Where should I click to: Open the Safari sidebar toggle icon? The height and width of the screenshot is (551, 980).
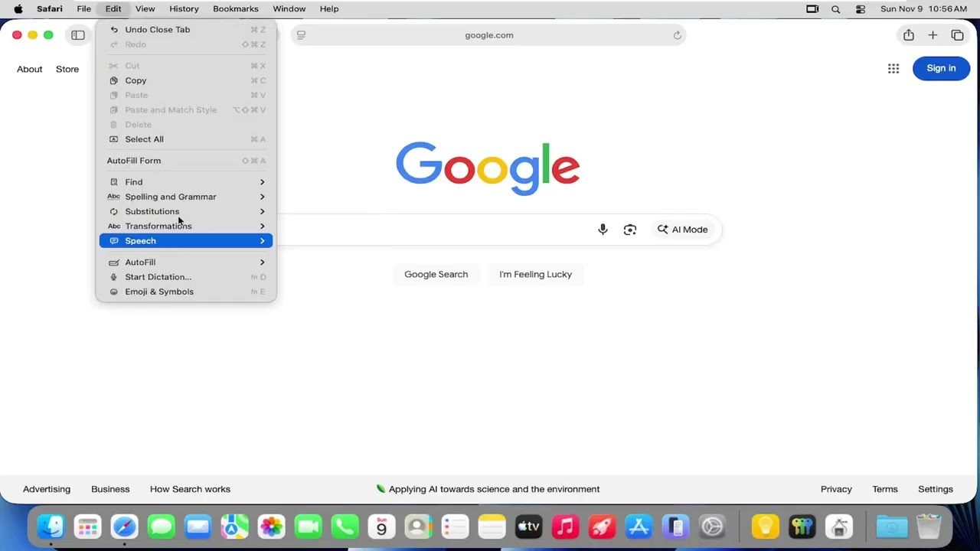pyautogui.click(x=78, y=35)
